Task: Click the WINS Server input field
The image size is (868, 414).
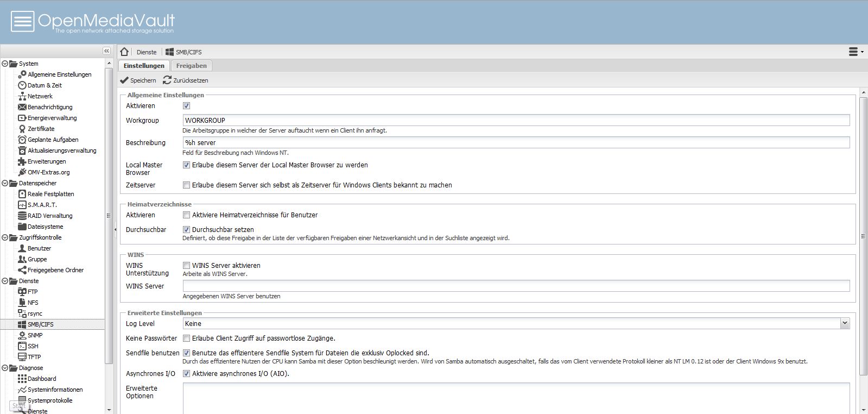Action: point(516,286)
